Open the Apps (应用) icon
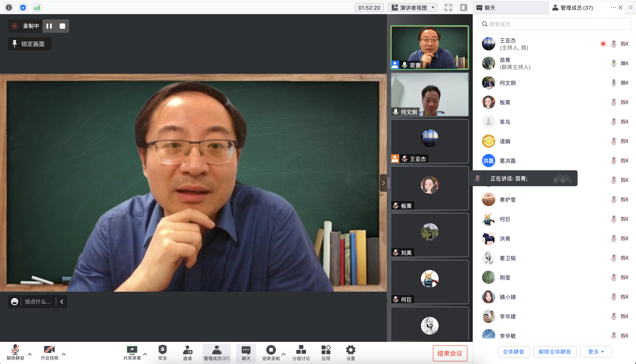The width and height of the screenshot is (636, 364). click(326, 350)
